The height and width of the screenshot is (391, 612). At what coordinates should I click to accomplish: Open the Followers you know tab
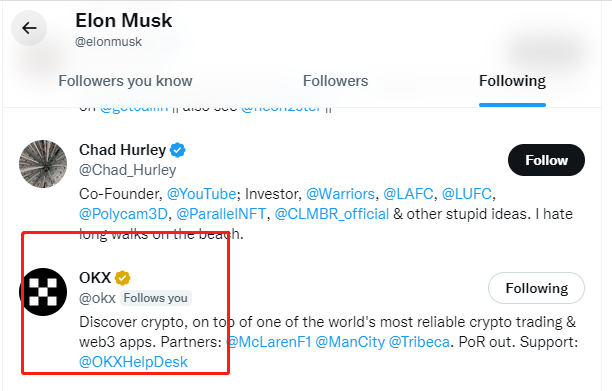tap(125, 81)
